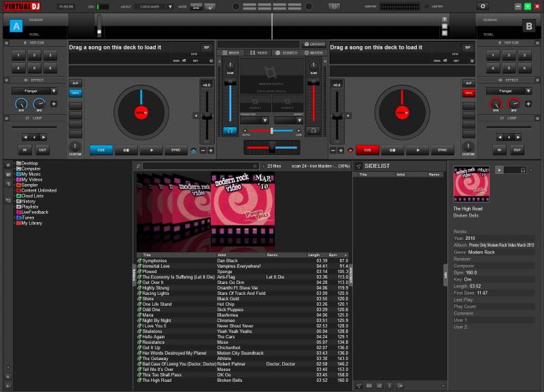Click the audio crossfader at the mixer bottom
The height and width of the screenshot is (392, 544).
[271, 148]
